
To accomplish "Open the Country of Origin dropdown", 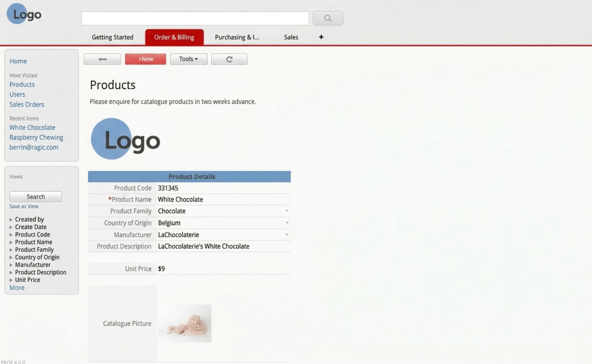I will (x=286, y=223).
